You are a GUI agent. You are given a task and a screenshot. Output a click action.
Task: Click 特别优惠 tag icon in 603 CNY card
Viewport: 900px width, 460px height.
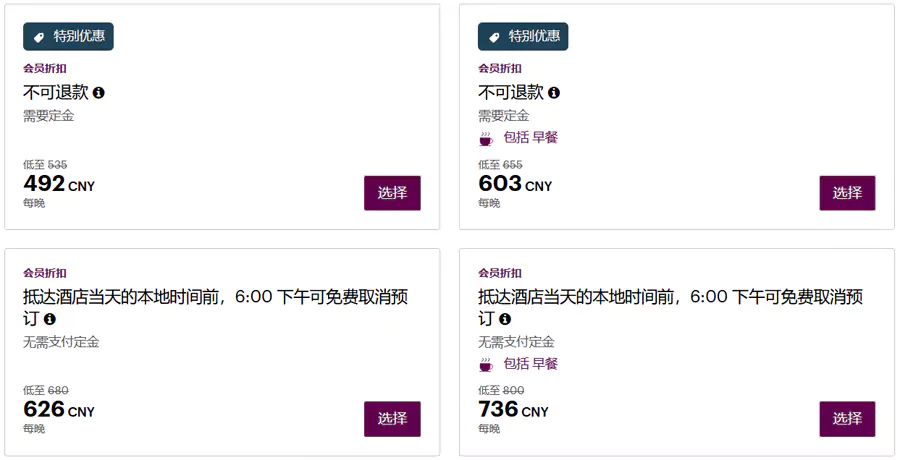click(x=494, y=37)
